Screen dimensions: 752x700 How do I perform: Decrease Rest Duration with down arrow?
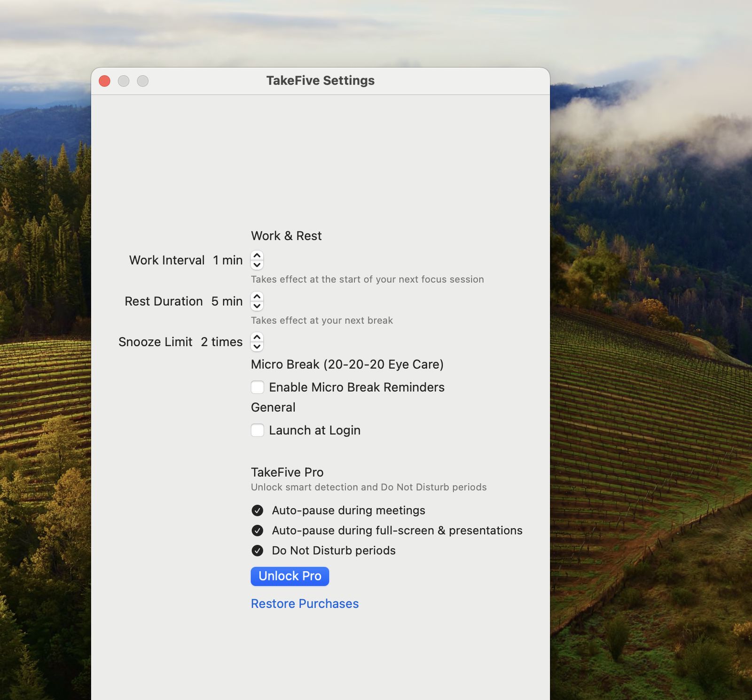[x=257, y=306]
